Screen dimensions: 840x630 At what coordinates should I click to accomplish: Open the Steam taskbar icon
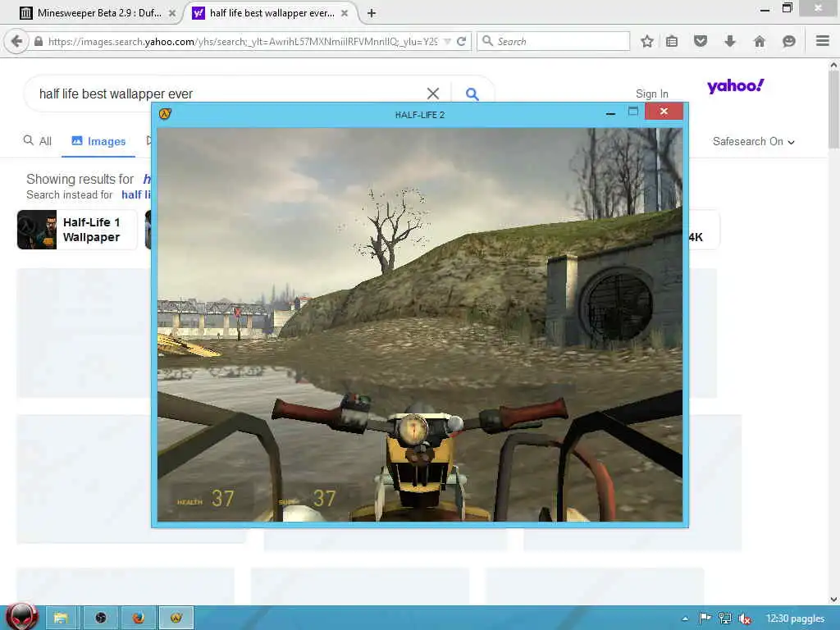(101, 618)
